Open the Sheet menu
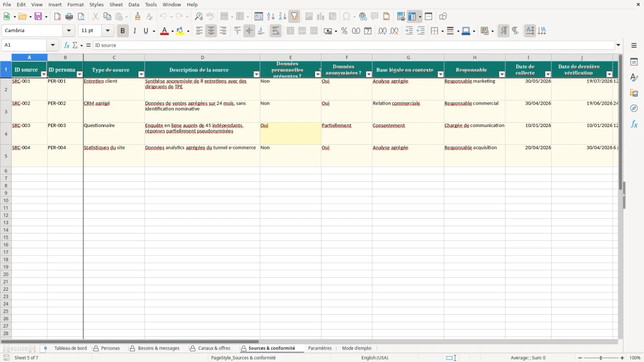644x362 pixels. coord(116,4)
